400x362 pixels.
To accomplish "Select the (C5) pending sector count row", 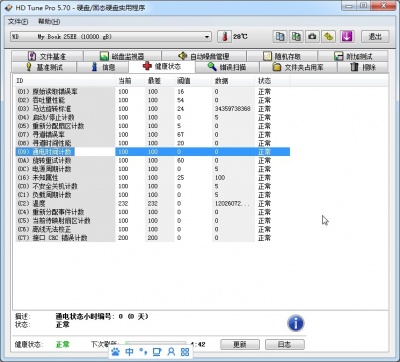I will click(153, 221).
